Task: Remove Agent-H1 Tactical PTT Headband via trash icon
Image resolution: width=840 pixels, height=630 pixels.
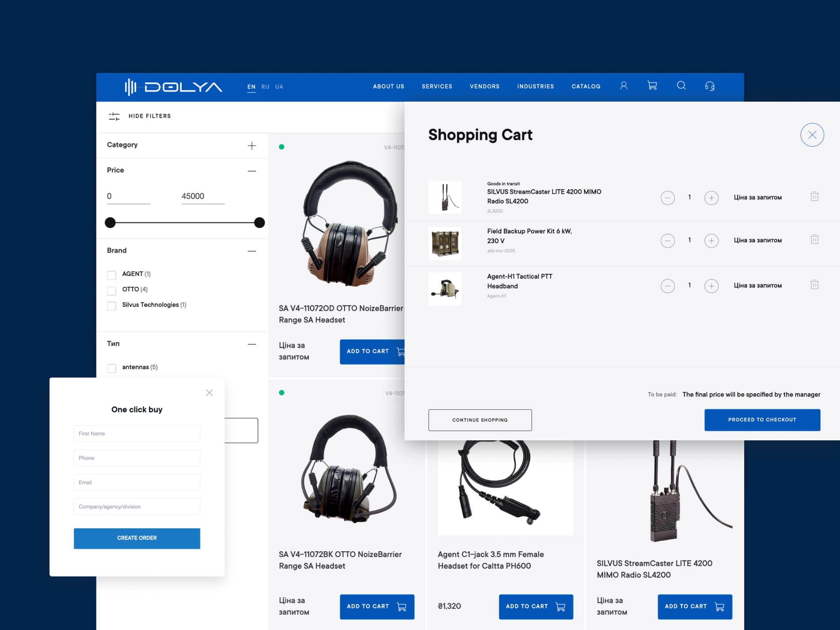Action: click(814, 284)
